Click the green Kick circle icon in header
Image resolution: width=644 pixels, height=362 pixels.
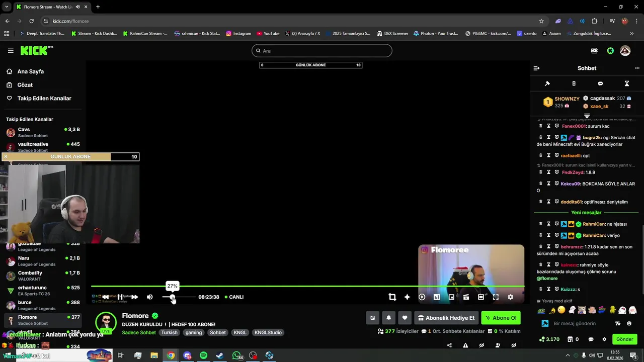pyautogui.click(x=610, y=51)
